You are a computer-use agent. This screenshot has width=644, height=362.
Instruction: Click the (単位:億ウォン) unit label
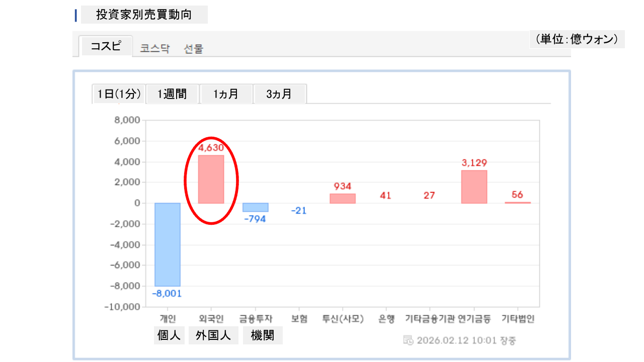577,39
